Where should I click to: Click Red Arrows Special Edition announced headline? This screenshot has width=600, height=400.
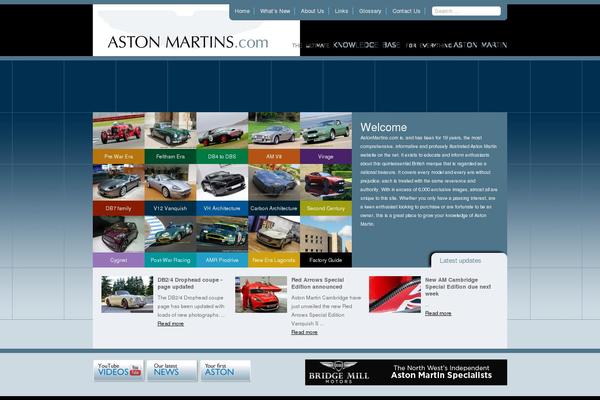[x=318, y=283]
